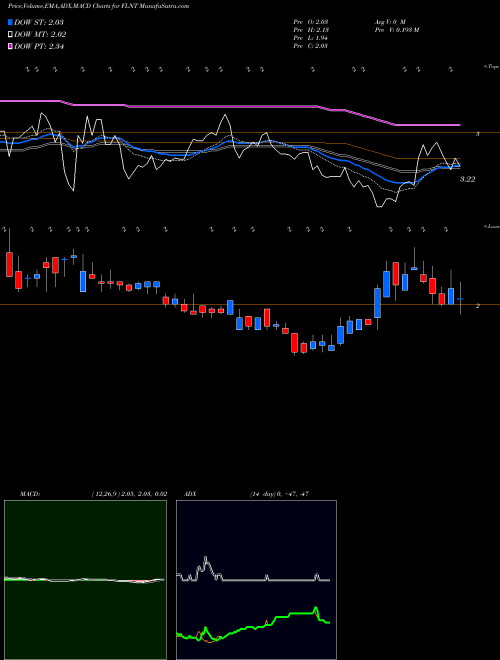Click the '<Lows' marker label
This screenshot has width=500, height=660.
tap(492, 226)
